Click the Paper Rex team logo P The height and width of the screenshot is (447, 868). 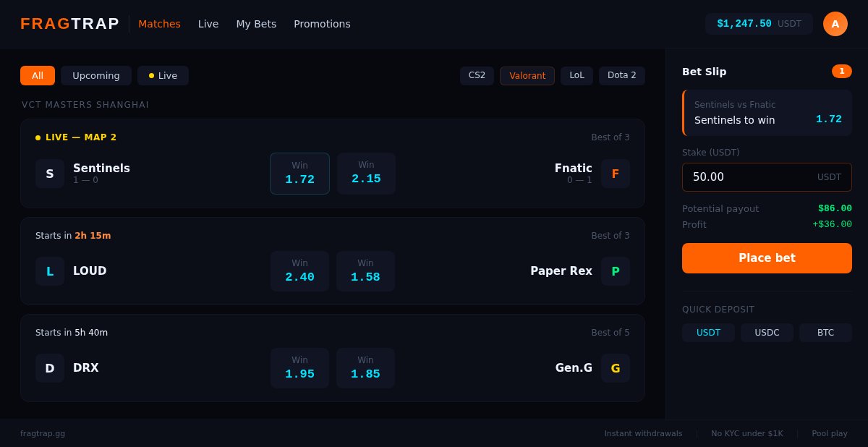616,271
